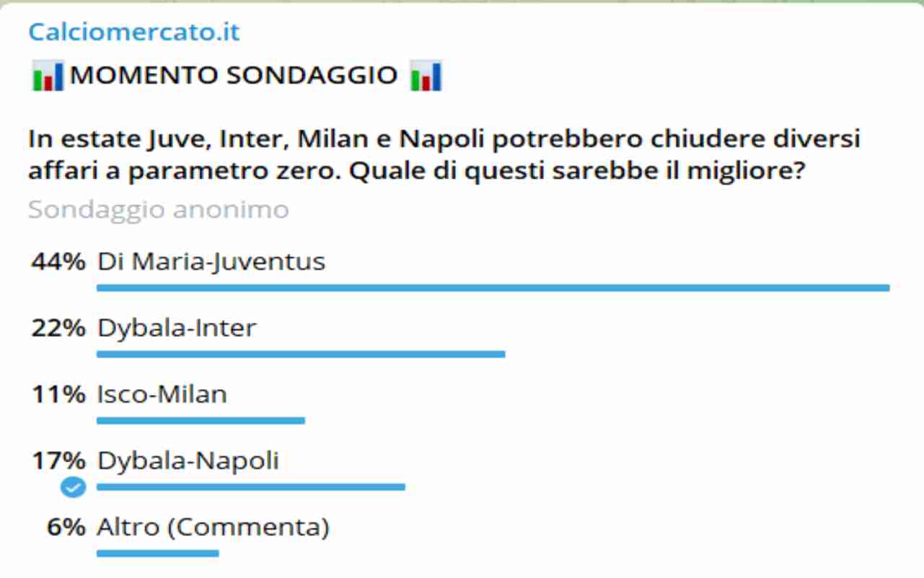Click the Dybala-Inter result bar
This screenshot has height=578, width=924.
click(x=301, y=354)
